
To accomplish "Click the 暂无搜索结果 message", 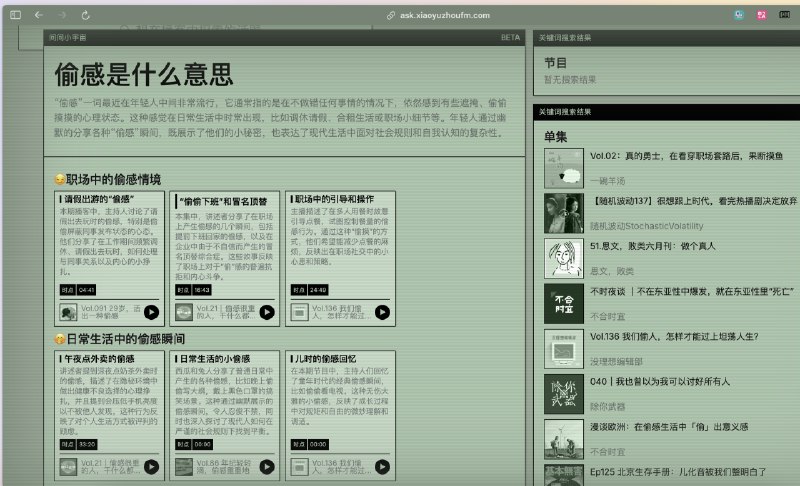I will (x=569, y=80).
